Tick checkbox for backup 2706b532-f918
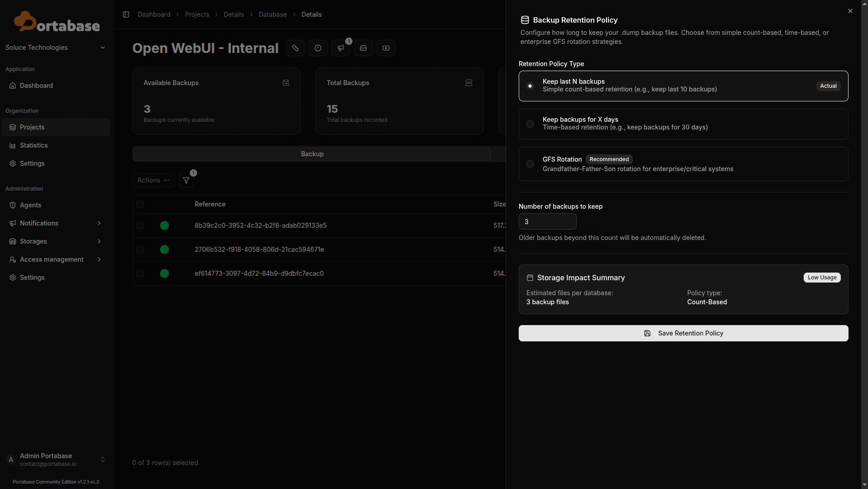 (x=140, y=249)
